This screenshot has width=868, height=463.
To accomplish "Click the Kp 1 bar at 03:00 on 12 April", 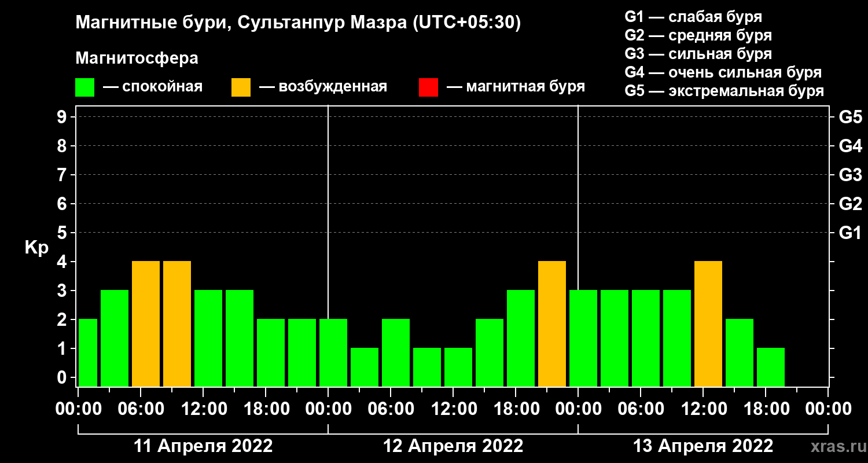I will (x=365, y=368).
